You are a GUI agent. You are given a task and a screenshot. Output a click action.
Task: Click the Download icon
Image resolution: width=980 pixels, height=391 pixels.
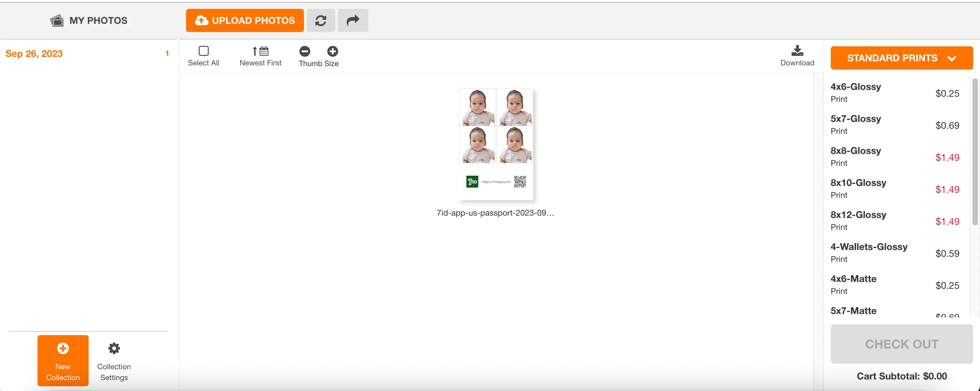tap(797, 55)
